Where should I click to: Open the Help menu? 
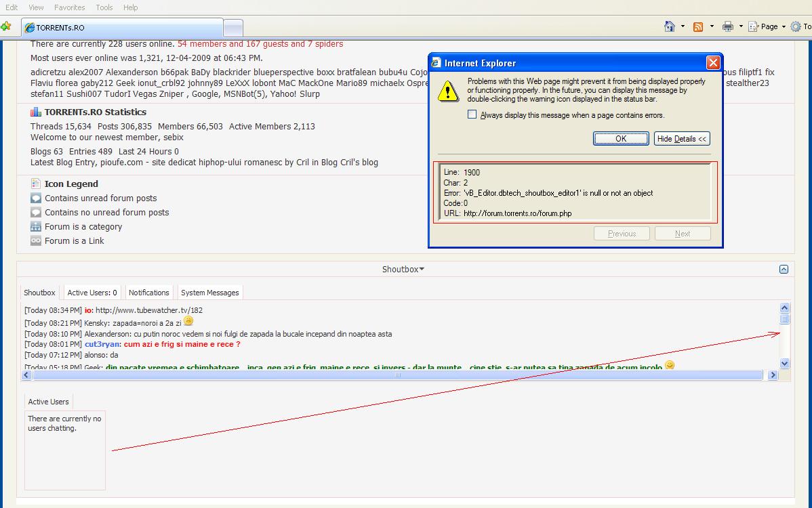131,7
